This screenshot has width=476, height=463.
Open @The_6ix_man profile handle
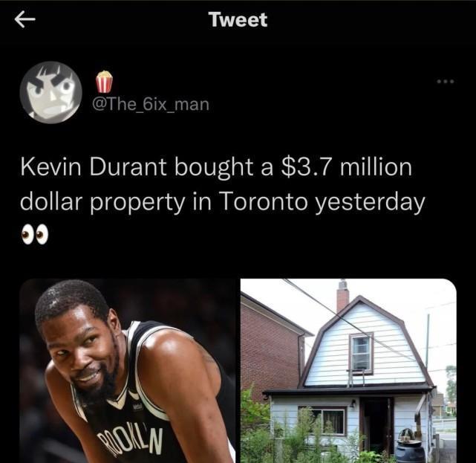tap(150, 104)
